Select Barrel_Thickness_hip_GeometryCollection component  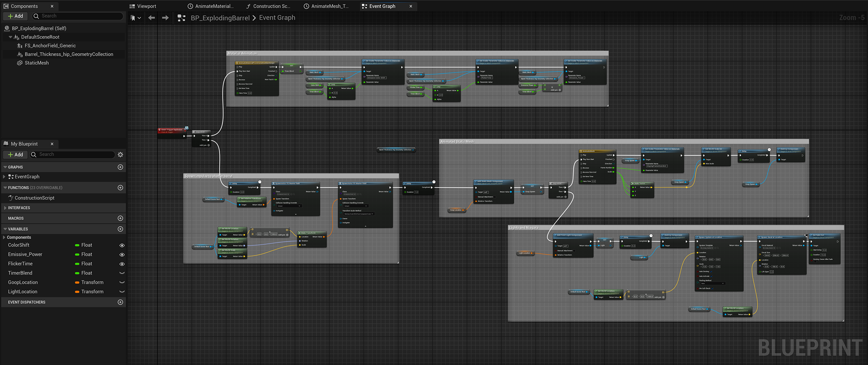click(x=69, y=54)
